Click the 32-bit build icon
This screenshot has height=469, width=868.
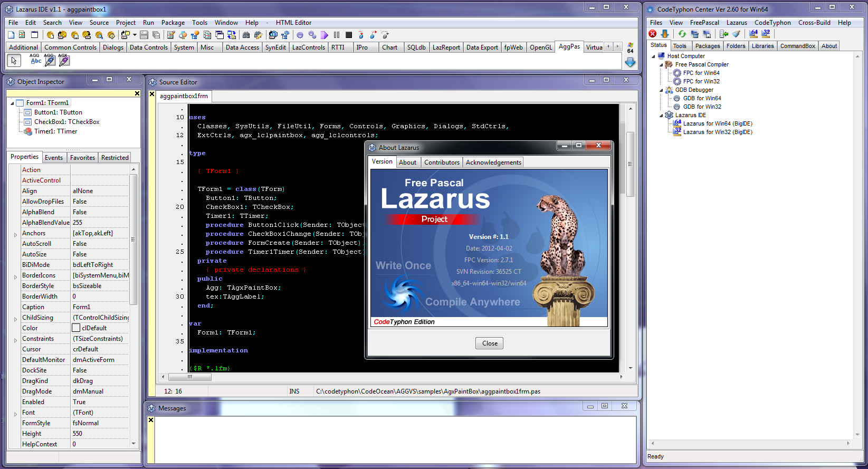pyautogui.click(x=766, y=34)
